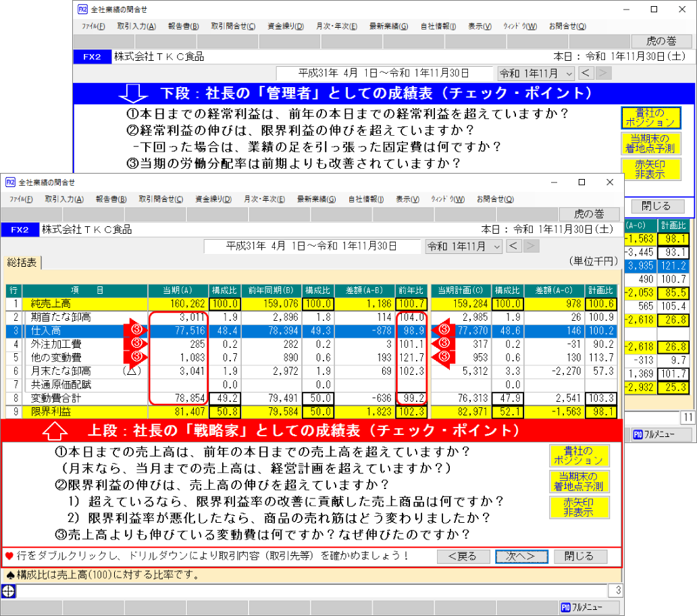Open the 月次・年次 menu in front window

(264, 199)
